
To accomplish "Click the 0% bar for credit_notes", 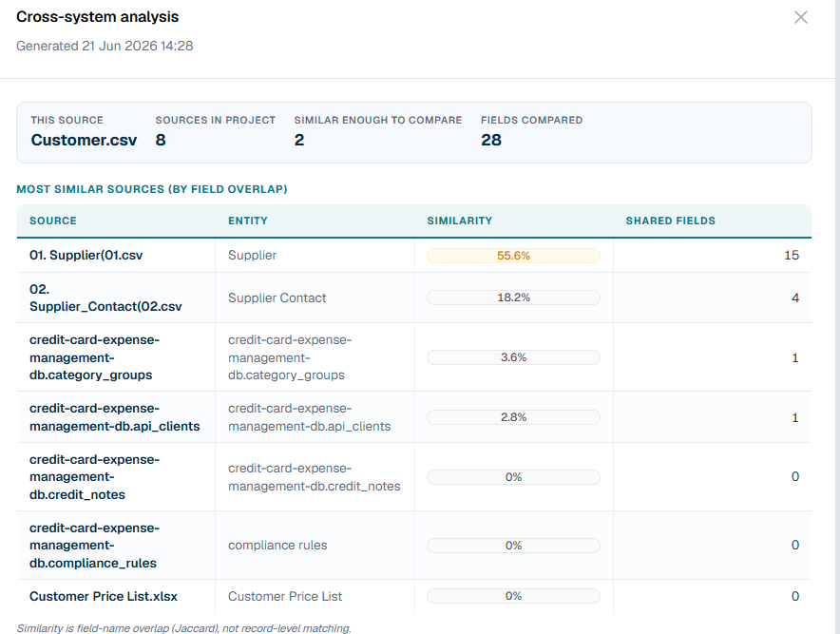I will pos(513,477).
